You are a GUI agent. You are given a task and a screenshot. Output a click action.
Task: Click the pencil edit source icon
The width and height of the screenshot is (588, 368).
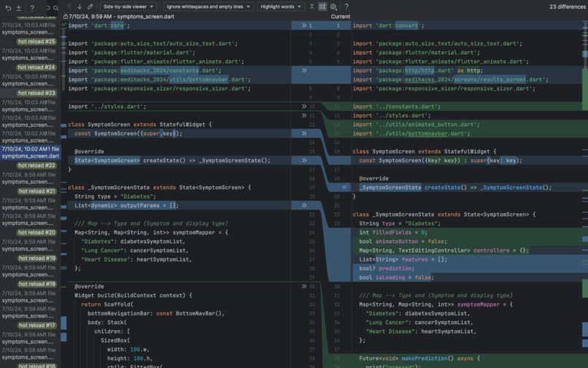90,7
